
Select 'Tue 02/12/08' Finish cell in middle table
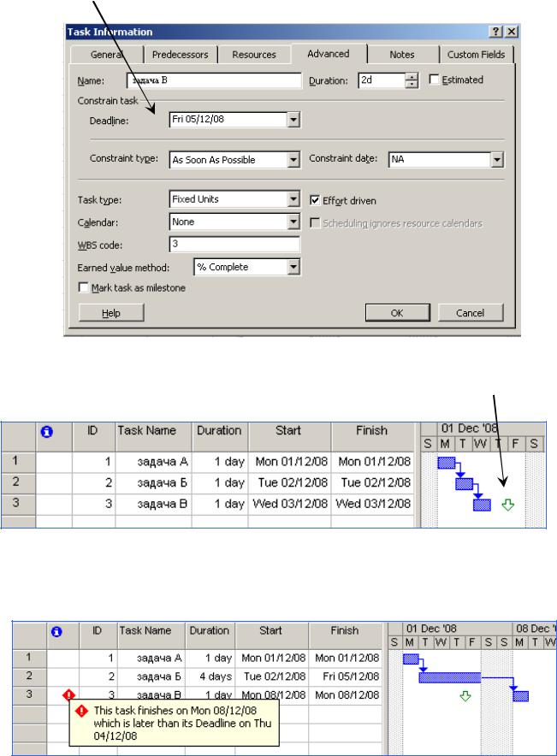373,482
